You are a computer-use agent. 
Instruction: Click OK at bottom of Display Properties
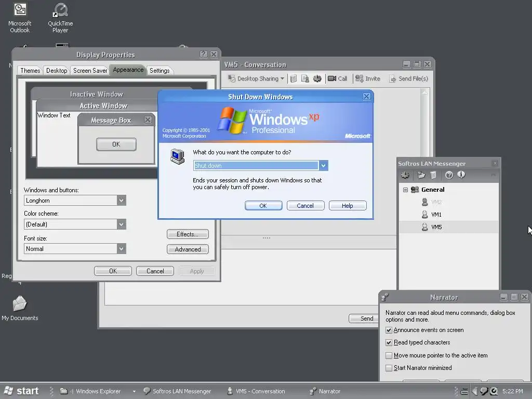[113, 271]
